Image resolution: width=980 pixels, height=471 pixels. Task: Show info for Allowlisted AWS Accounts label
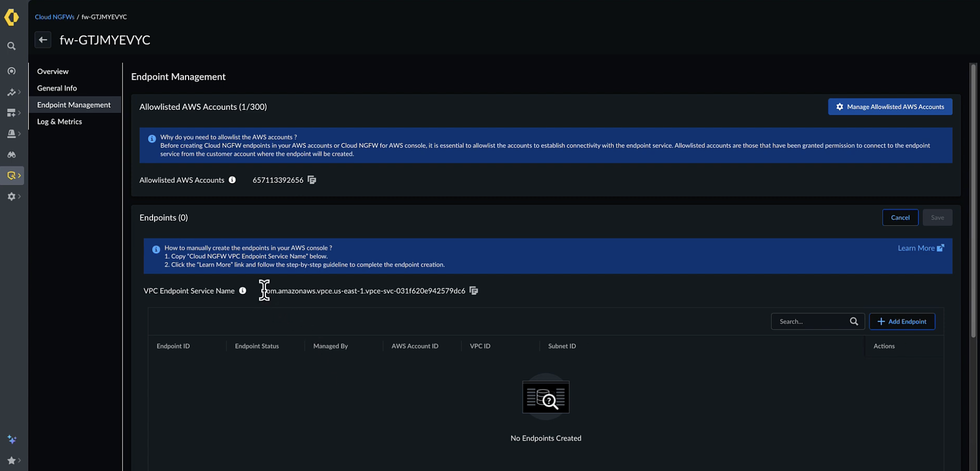click(x=232, y=180)
